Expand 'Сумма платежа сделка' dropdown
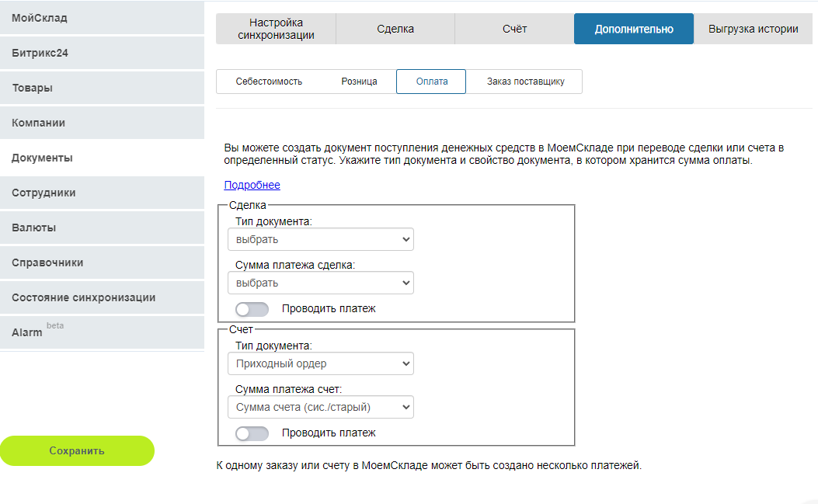Image resolution: width=818 pixels, height=504 pixels. [x=320, y=283]
